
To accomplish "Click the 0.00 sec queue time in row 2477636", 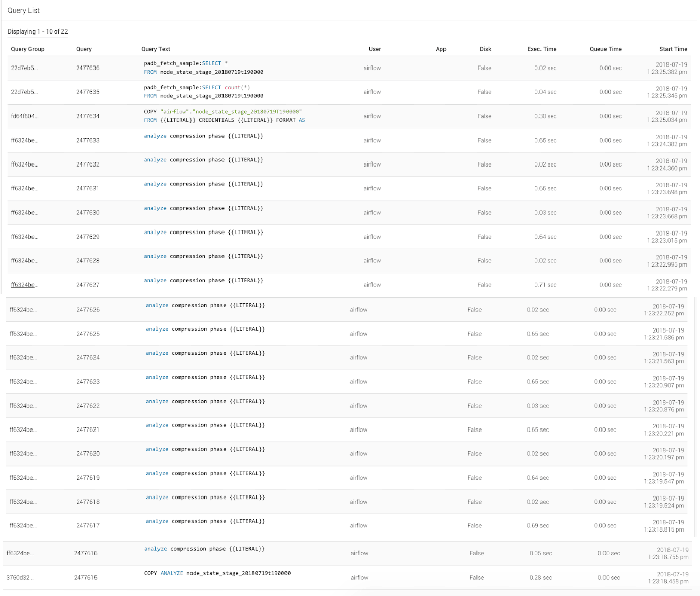I will [x=611, y=68].
